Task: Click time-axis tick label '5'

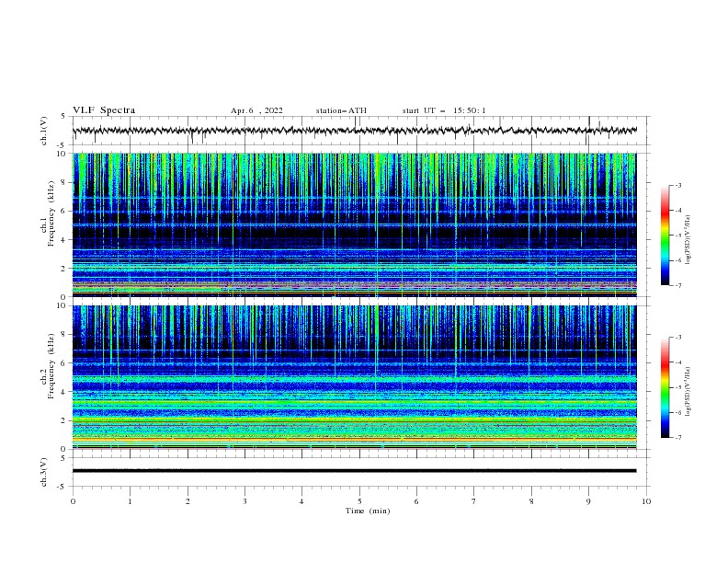Action: coord(359,501)
